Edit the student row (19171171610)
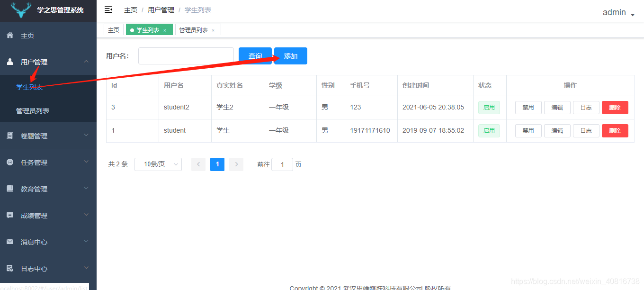This screenshot has width=644, height=290. (557, 131)
